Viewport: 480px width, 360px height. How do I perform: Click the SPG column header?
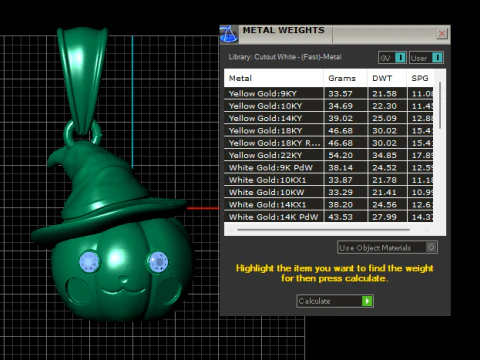tap(420, 78)
